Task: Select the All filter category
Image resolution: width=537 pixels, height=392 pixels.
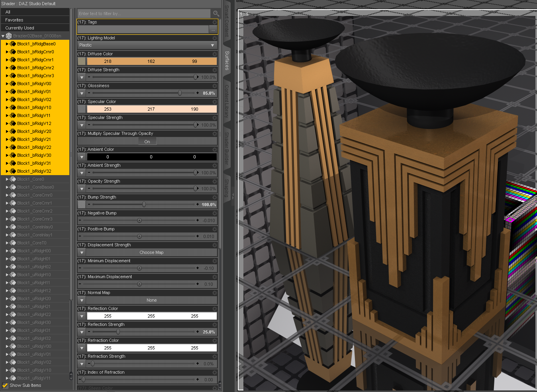Action: click(35, 12)
